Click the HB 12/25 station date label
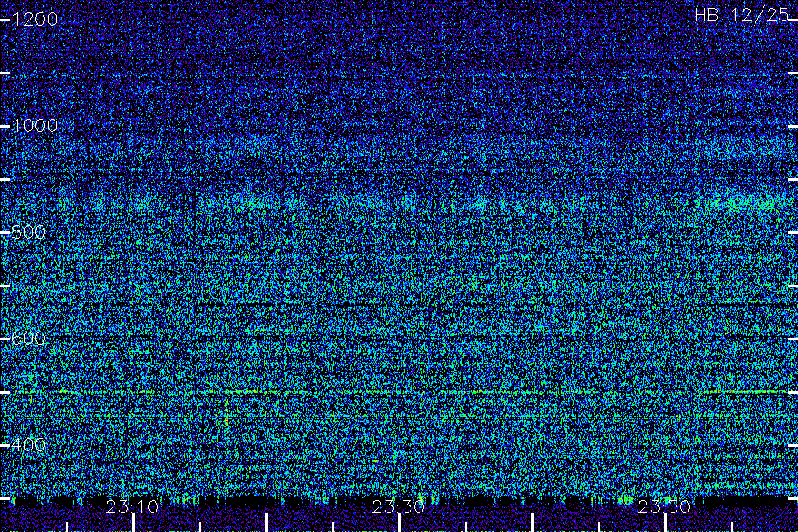 [x=742, y=15]
